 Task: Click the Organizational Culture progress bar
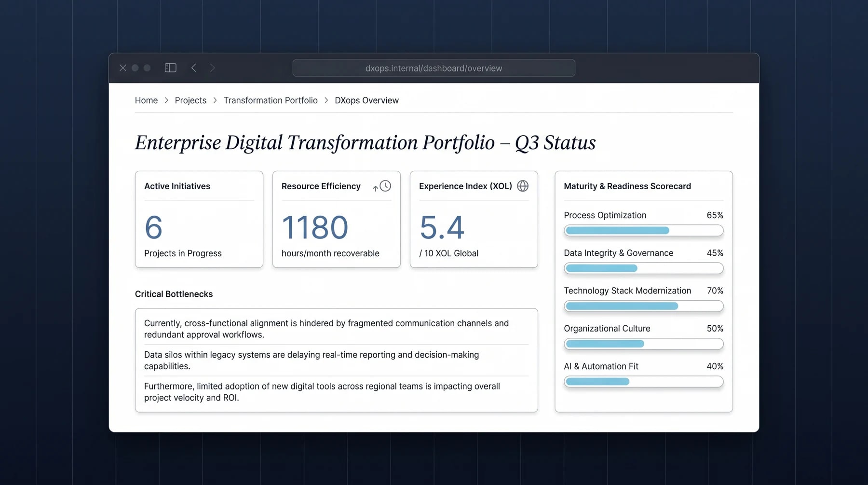[x=643, y=344]
